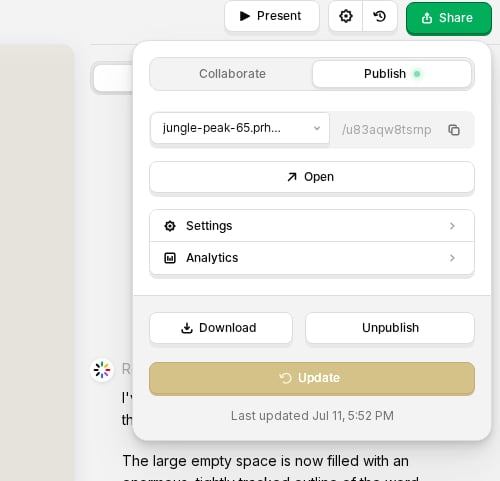Click the /u83aqw8tsmp URL path field
The image size is (500, 481).
(387, 130)
